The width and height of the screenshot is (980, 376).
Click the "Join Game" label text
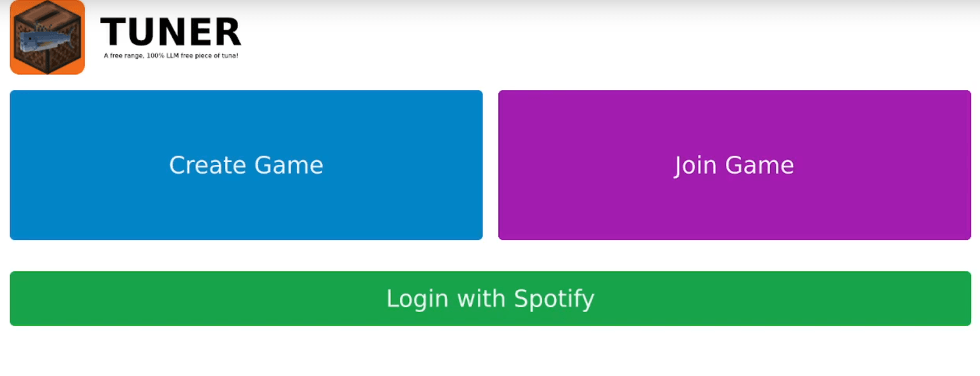point(734,165)
